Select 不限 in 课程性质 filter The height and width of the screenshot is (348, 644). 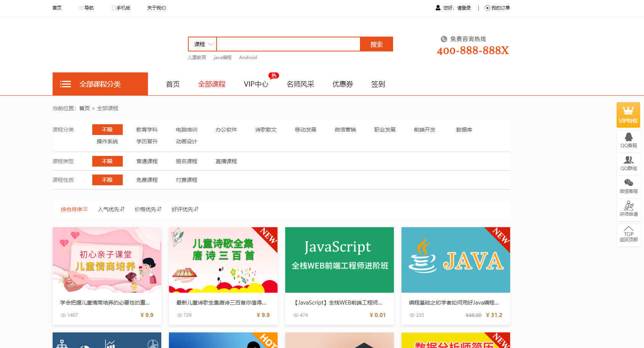tap(108, 180)
